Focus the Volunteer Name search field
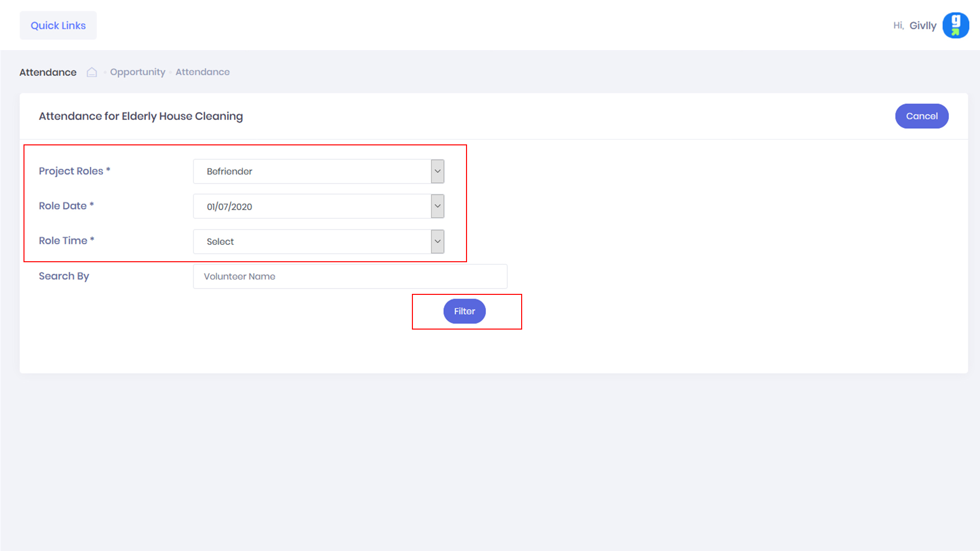980x551 pixels. [x=350, y=277]
